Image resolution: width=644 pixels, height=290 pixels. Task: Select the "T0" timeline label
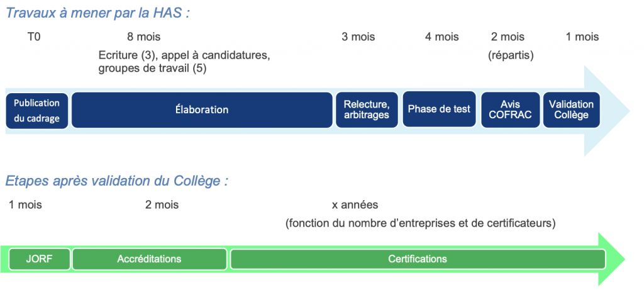34,37
